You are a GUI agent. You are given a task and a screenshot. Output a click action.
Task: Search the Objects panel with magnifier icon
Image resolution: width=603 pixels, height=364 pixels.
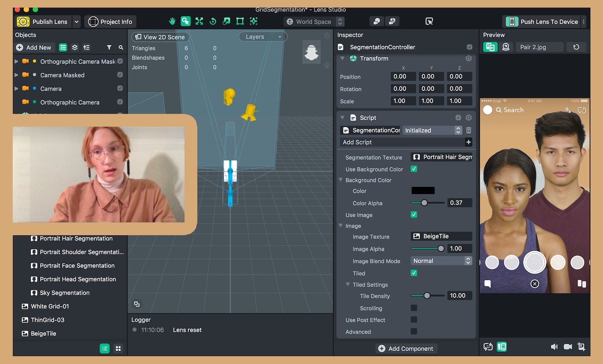pyautogui.click(x=121, y=48)
